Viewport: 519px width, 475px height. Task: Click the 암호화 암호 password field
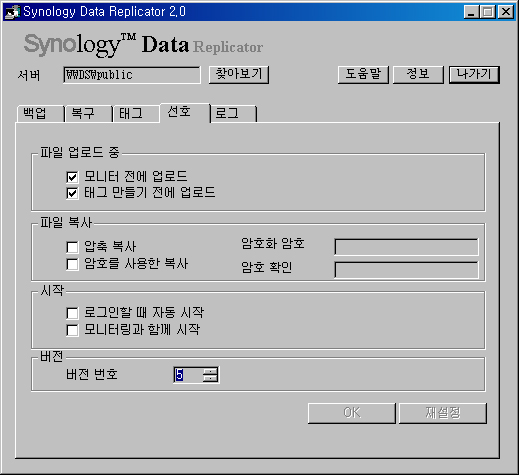(406, 247)
